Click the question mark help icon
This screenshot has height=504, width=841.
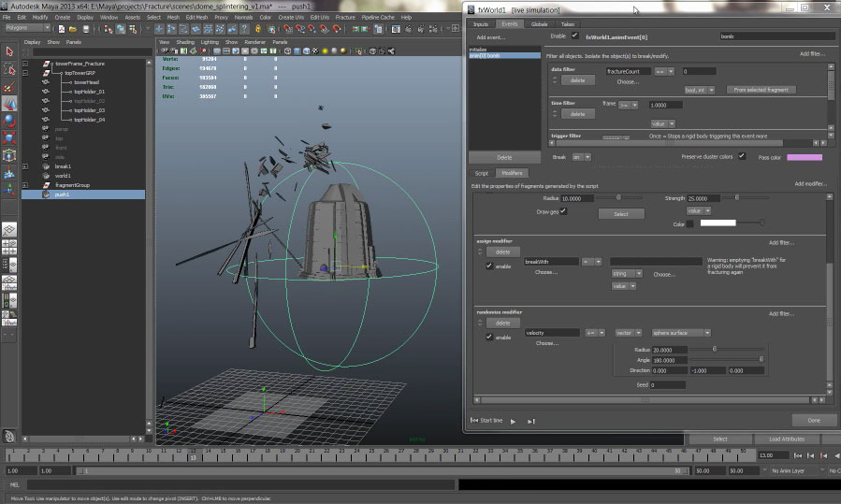coord(244,29)
